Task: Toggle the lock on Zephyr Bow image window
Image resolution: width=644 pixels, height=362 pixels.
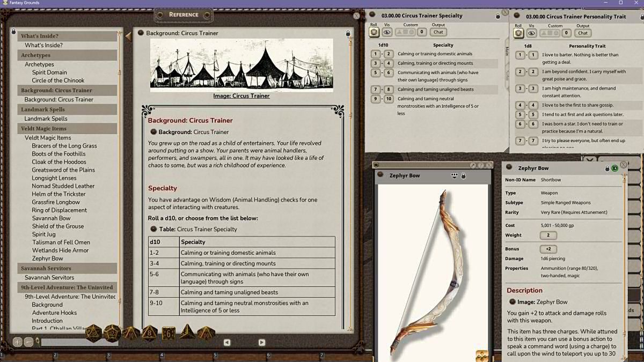Action: tap(463, 176)
